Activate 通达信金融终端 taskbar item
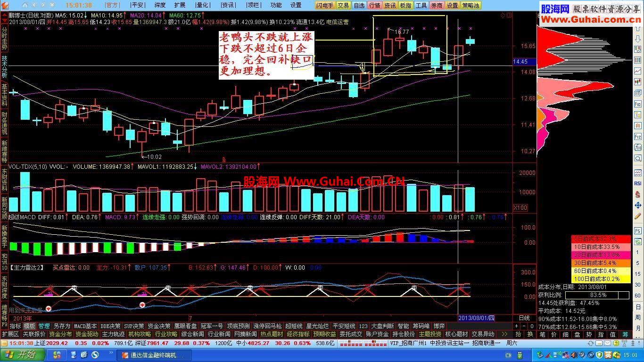 (154, 355)
